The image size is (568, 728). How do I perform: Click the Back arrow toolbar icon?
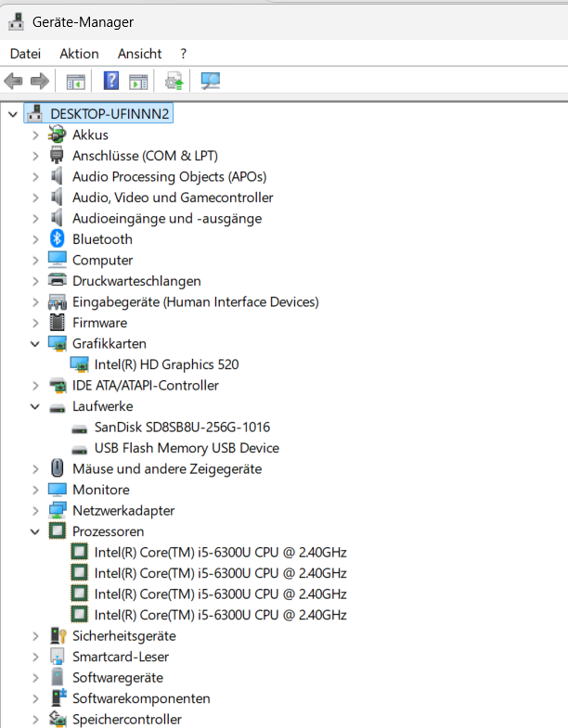click(x=13, y=82)
